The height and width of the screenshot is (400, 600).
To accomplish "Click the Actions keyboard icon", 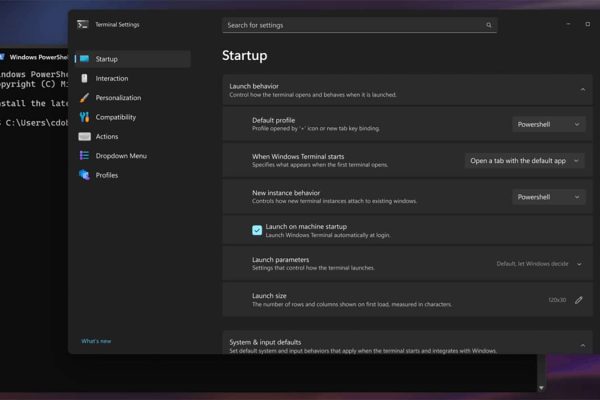I will tap(85, 136).
